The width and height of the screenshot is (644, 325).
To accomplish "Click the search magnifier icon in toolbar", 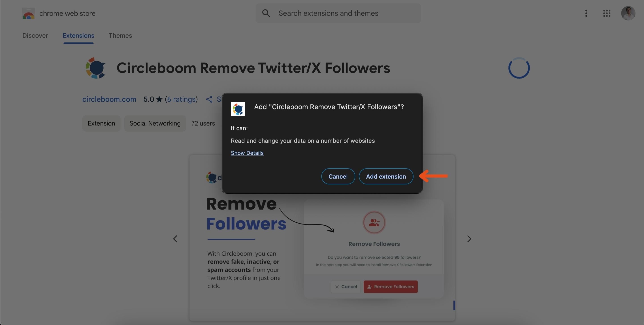I will point(266,13).
